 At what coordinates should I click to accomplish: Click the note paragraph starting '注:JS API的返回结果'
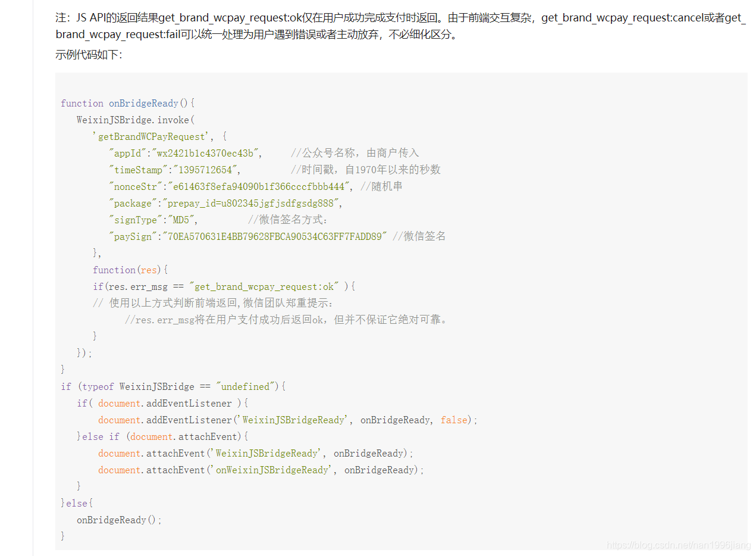pos(400,26)
